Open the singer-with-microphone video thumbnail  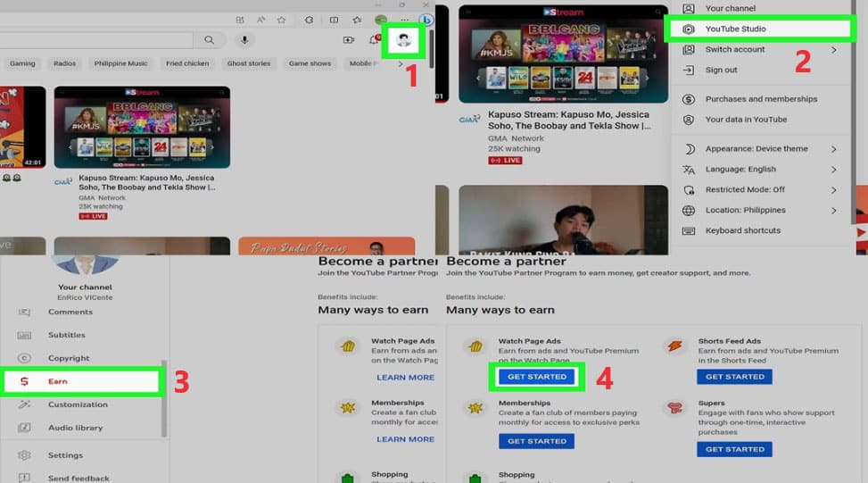click(x=564, y=220)
